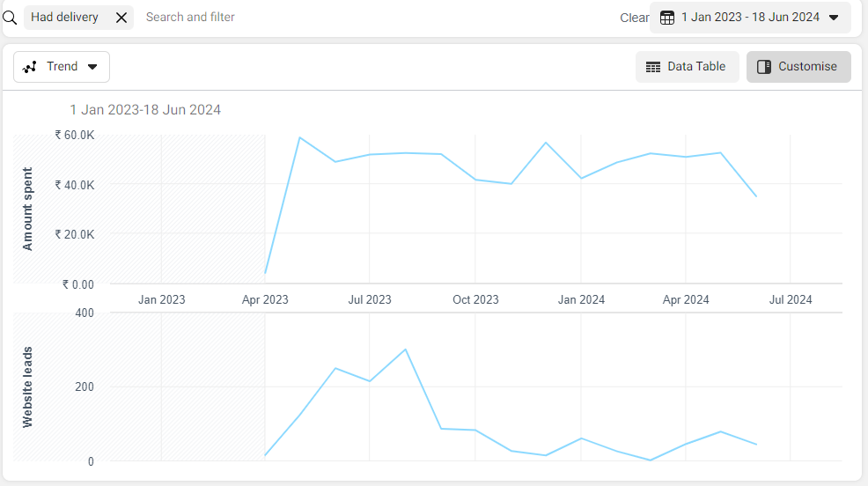Click the Data Table grid icon
868x486 pixels.
tap(653, 67)
